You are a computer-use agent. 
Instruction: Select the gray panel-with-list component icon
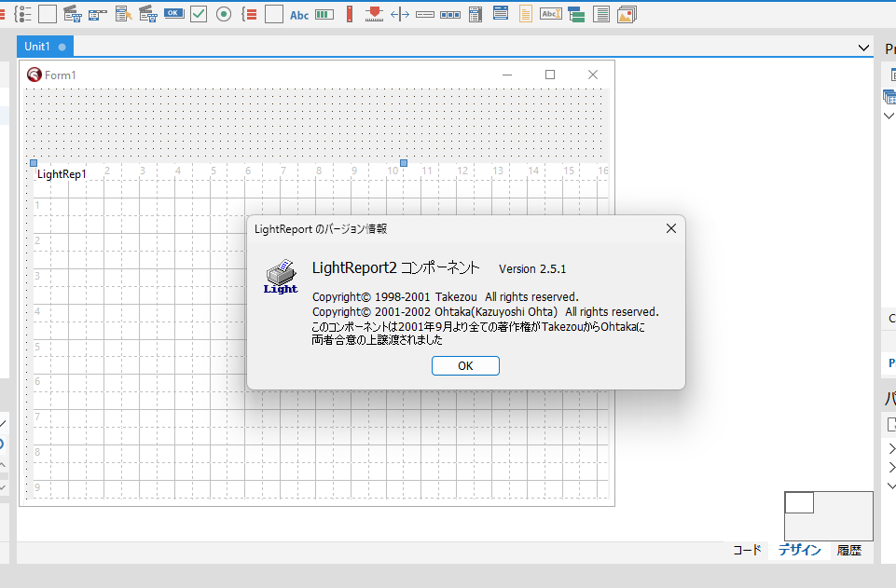pyautogui.click(x=476, y=14)
